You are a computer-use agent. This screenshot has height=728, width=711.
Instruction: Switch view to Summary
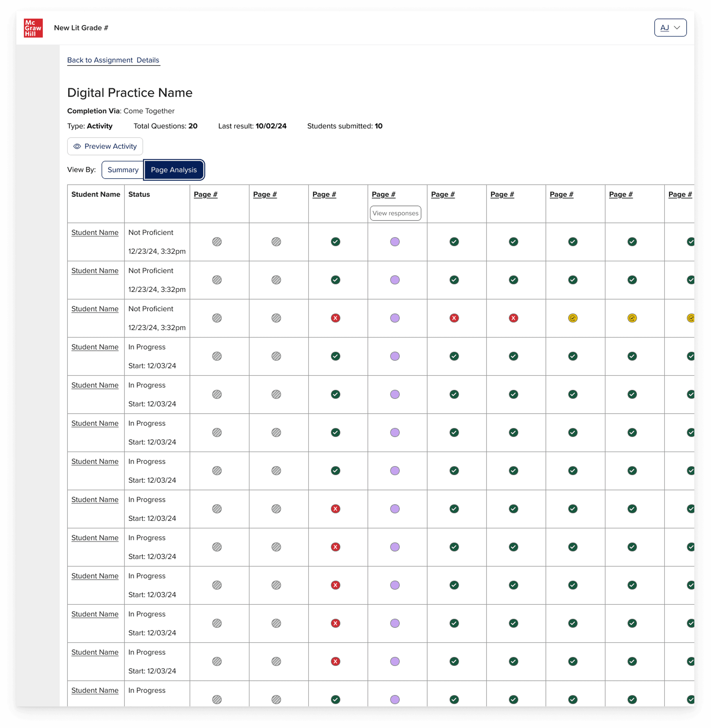coord(123,170)
